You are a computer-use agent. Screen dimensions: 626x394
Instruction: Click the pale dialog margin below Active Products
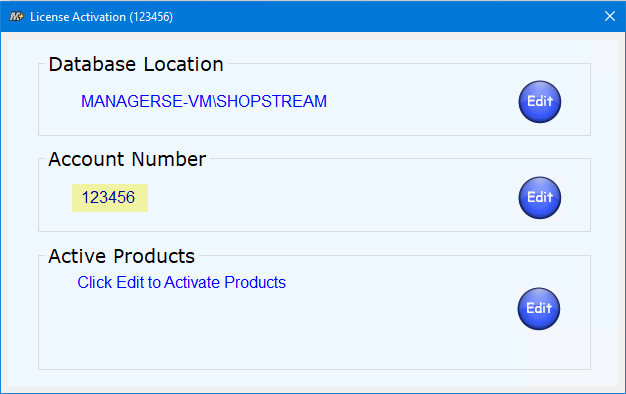[x=313, y=378]
